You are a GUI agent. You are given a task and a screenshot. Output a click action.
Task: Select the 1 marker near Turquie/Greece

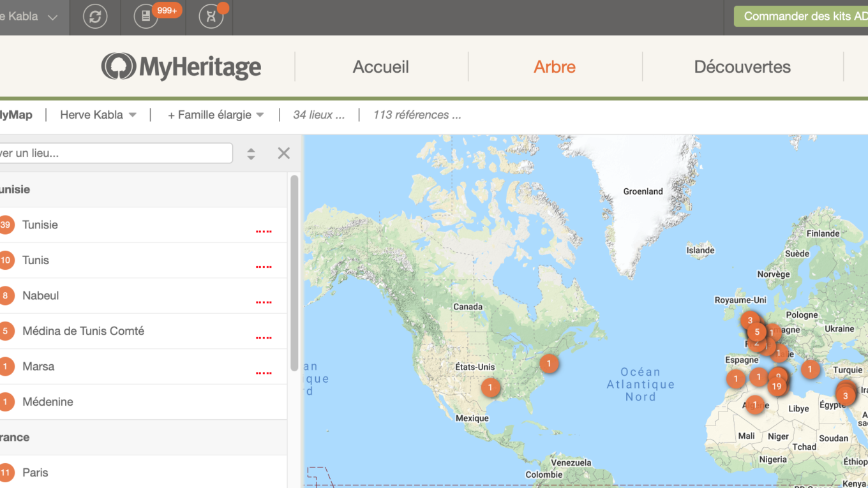[810, 369]
